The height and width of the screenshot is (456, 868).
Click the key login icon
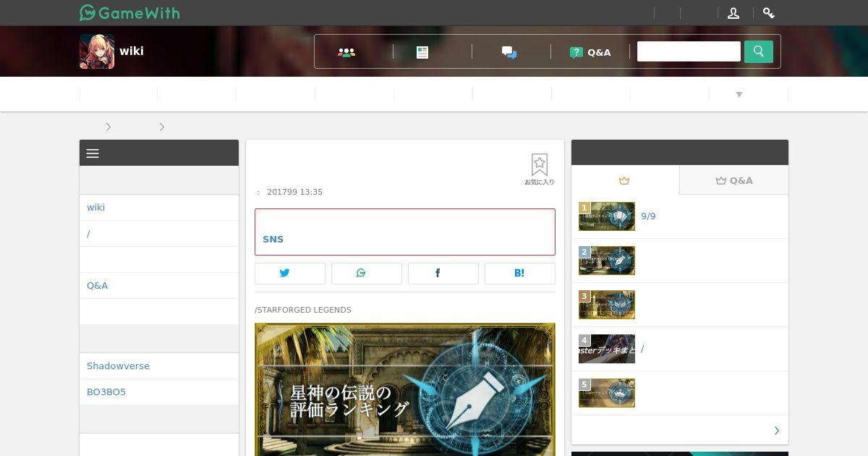[x=769, y=13]
